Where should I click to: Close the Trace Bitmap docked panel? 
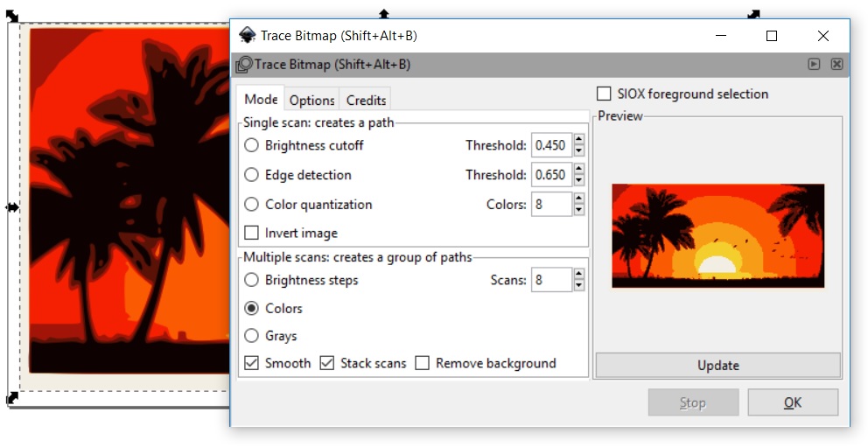(836, 64)
